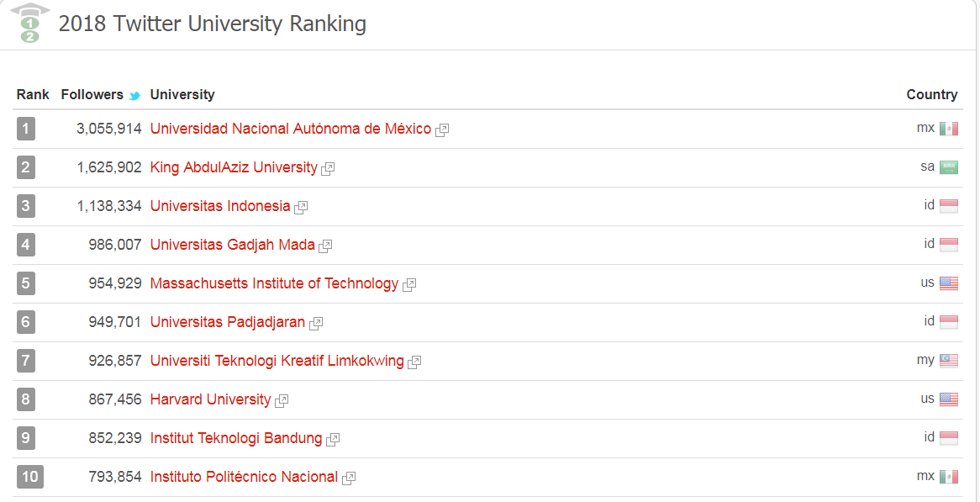Click the Saudi Arabia flag icon

coord(949,168)
